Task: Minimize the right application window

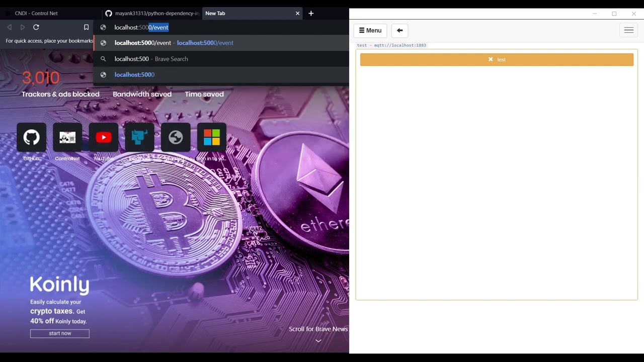Action: pos(595,14)
